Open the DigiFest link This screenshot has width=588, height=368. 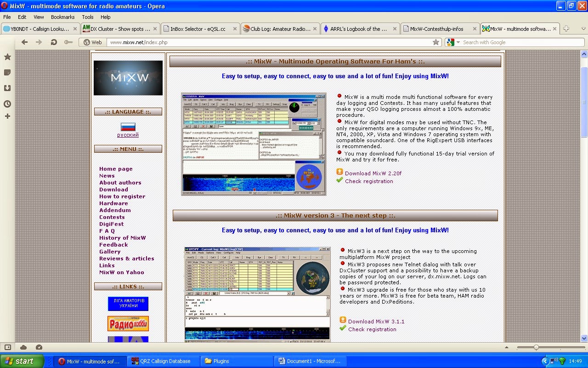tap(112, 224)
